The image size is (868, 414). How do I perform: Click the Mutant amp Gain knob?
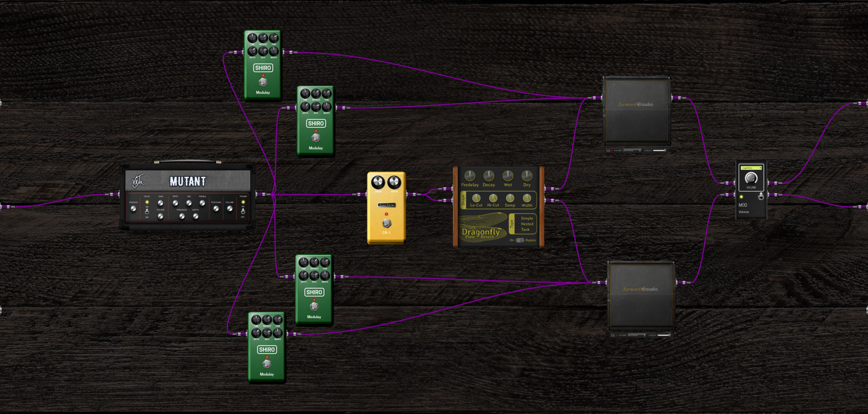click(x=161, y=203)
